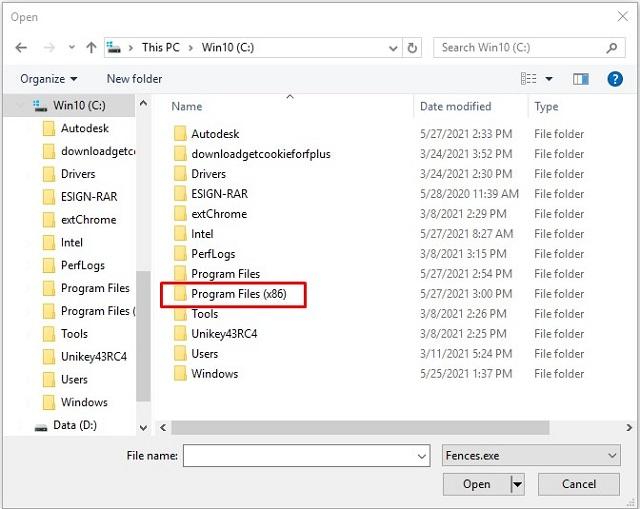
Task: Open the Organize menu
Action: point(49,79)
